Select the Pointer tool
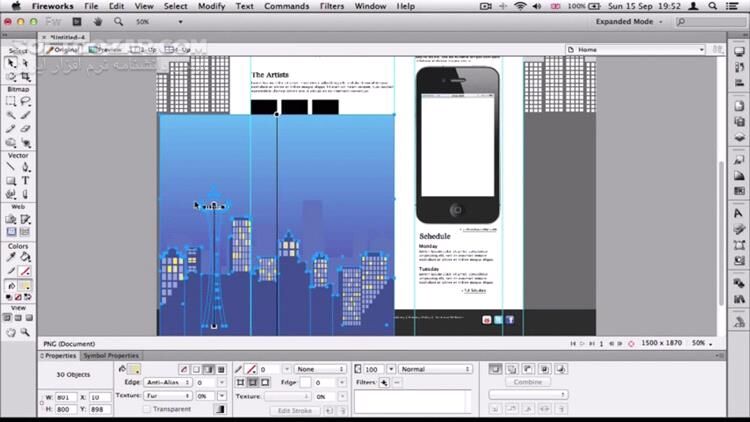 click(10, 62)
